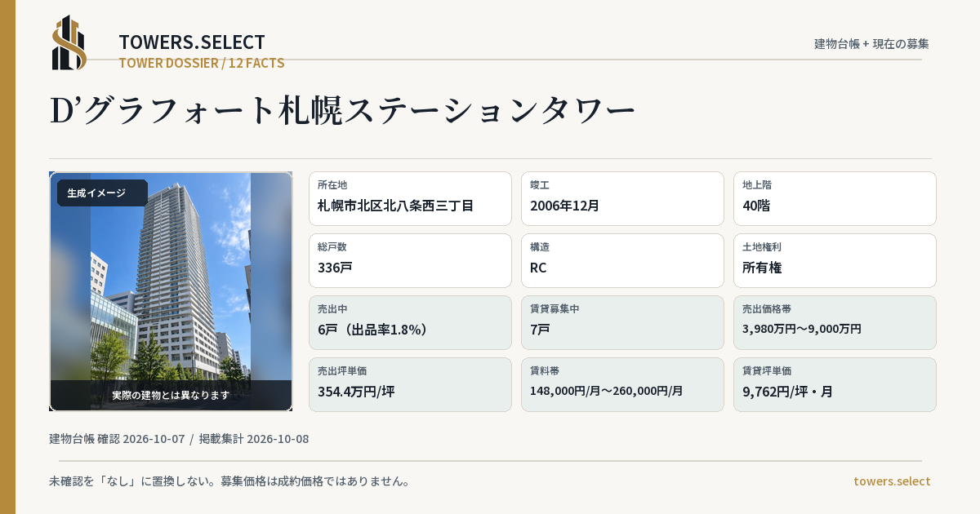The height and width of the screenshot is (514, 980).
Task: Select the 土地権利 card showing 所有権
Action: coord(835,260)
